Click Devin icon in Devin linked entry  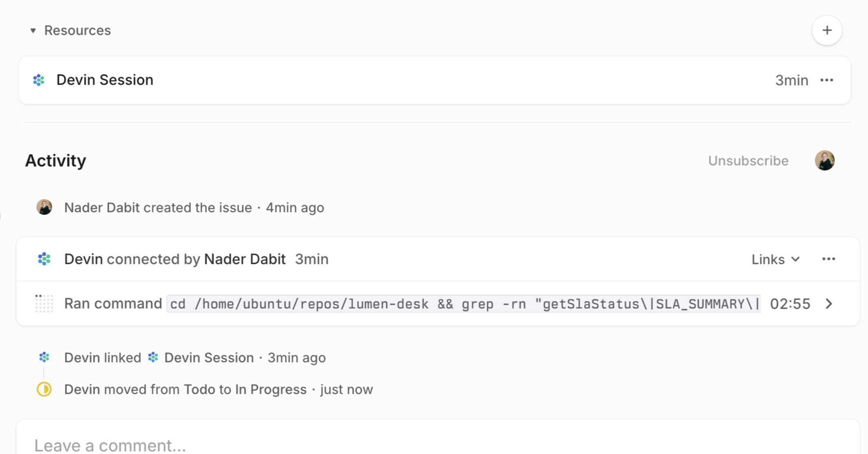[x=44, y=357]
